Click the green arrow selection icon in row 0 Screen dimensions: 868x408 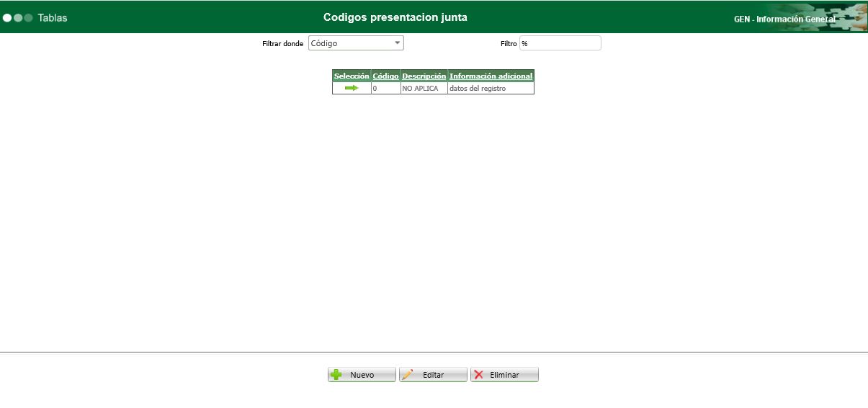(352, 88)
